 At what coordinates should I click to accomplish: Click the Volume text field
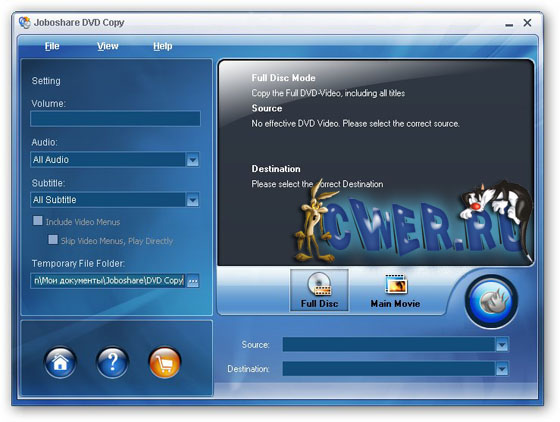[115, 119]
